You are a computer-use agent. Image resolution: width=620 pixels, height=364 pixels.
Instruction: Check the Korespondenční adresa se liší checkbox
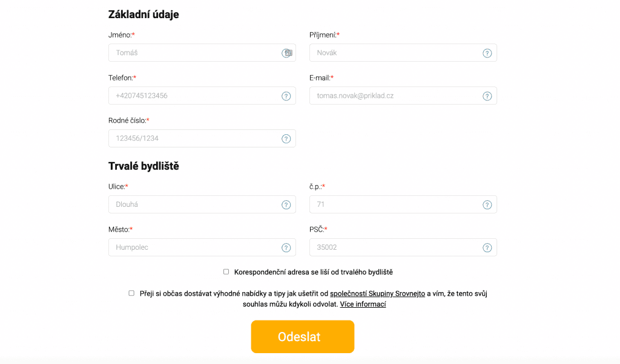pyautogui.click(x=226, y=272)
